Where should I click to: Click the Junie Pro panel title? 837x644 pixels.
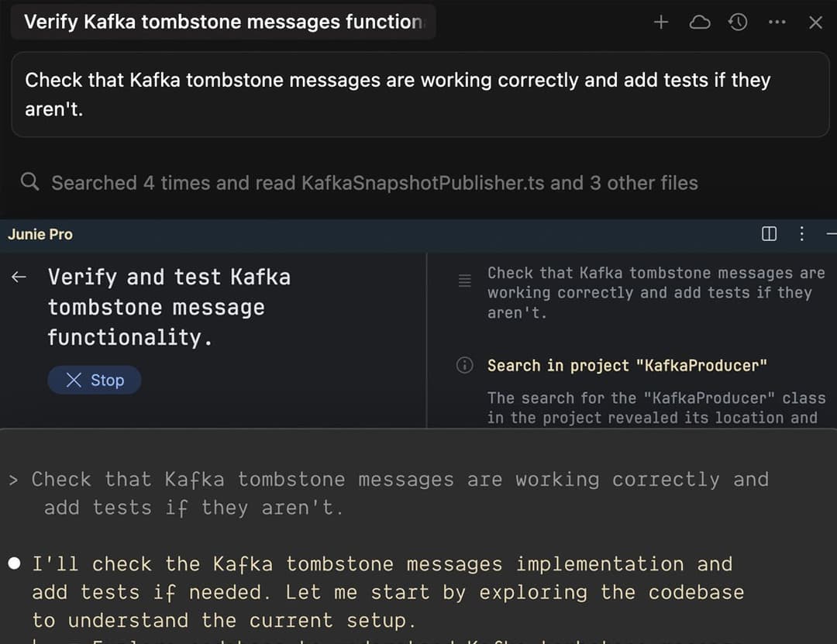tap(40, 234)
